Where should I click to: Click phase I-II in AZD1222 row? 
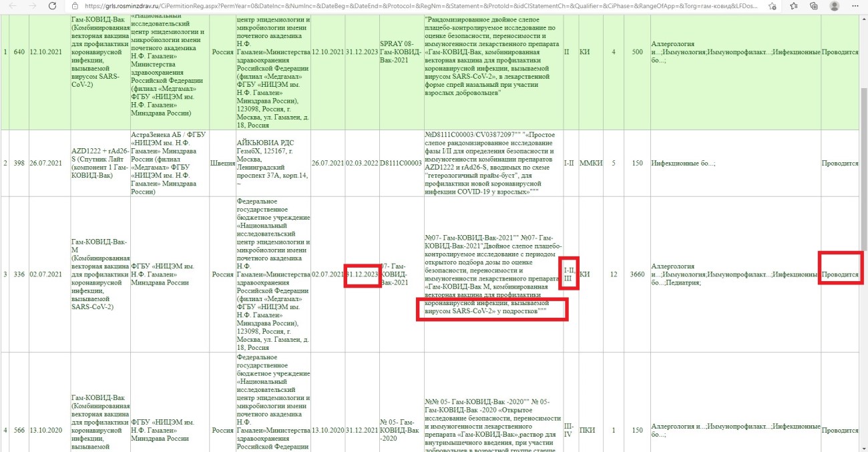pyautogui.click(x=570, y=163)
